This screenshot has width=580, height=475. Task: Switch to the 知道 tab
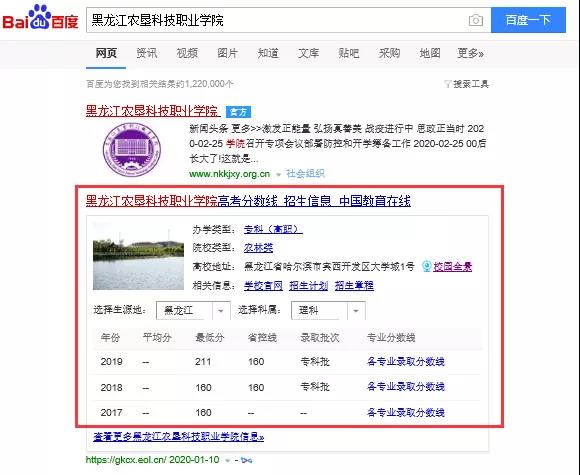268,53
